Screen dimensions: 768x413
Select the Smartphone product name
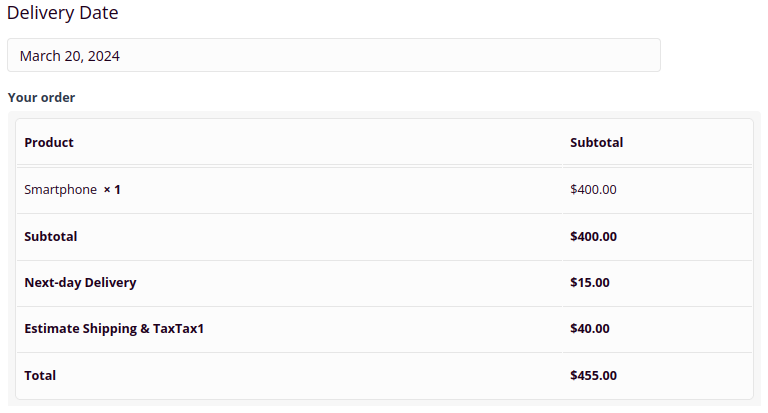[60, 189]
